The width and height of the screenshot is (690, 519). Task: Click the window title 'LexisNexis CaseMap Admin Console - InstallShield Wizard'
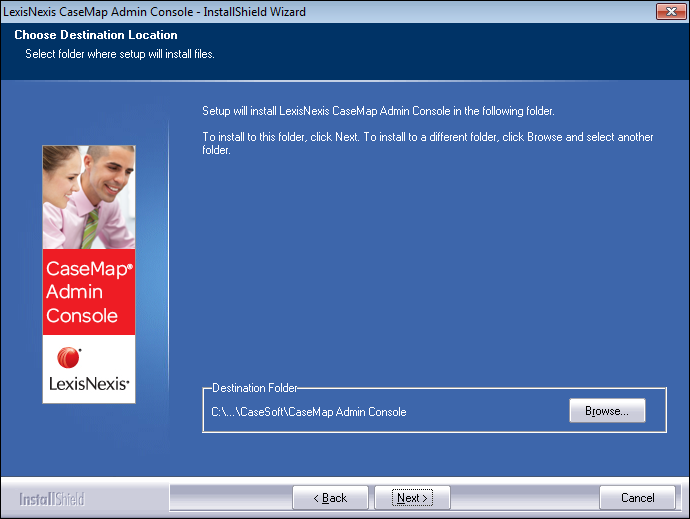point(154,11)
